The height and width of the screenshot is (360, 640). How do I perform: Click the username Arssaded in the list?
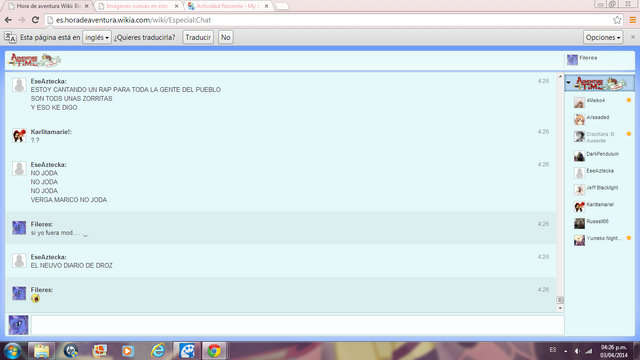tap(598, 117)
